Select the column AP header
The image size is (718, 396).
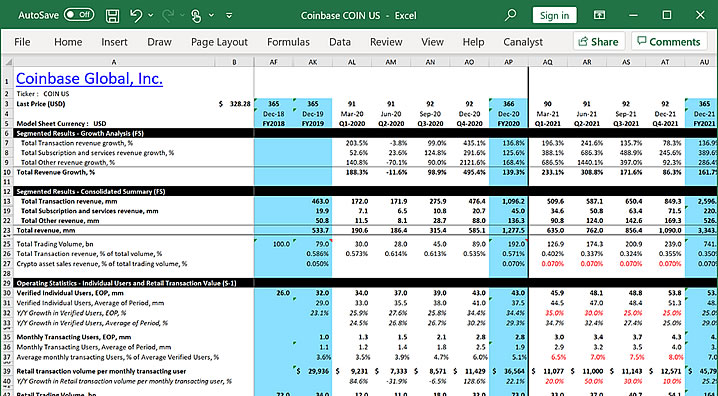click(508, 62)
